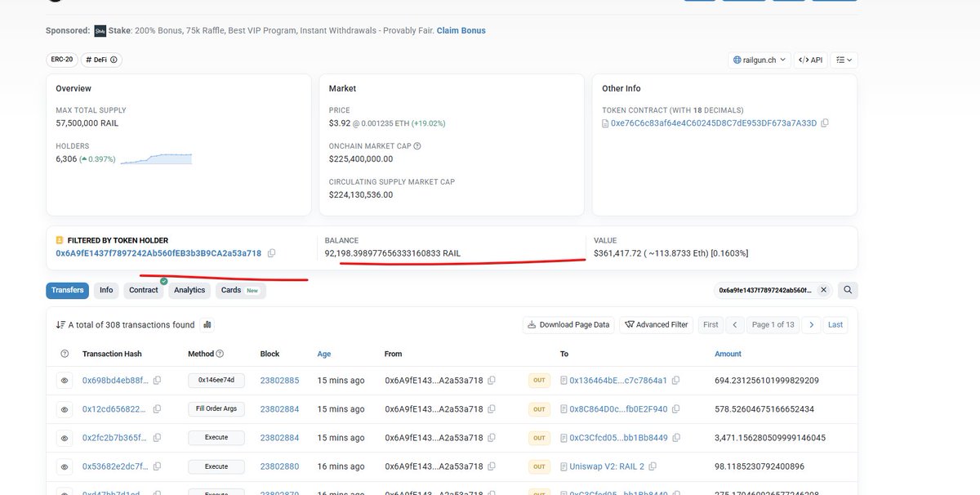Open the display options dropdown
Viewport: 980px width, 495px height.
[844, 59]
